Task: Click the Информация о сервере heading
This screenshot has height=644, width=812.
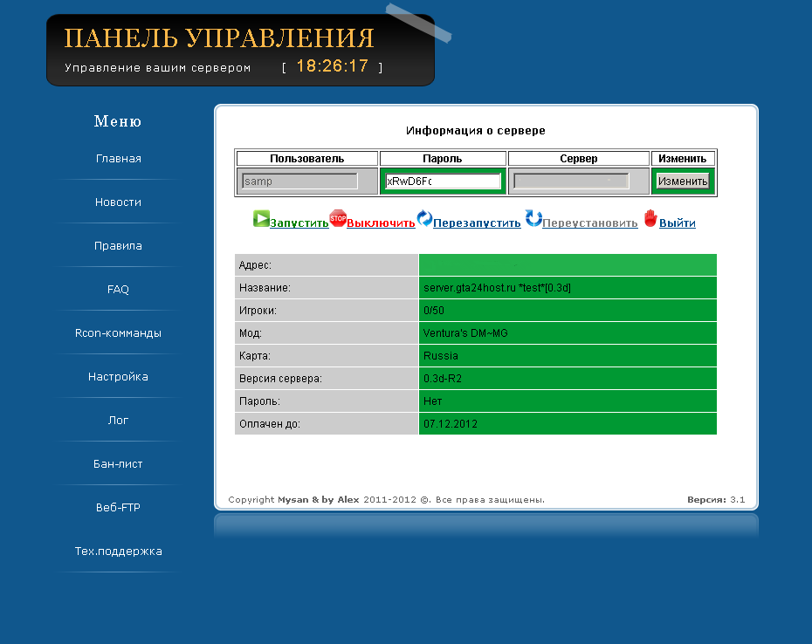Action: (475, 130)
